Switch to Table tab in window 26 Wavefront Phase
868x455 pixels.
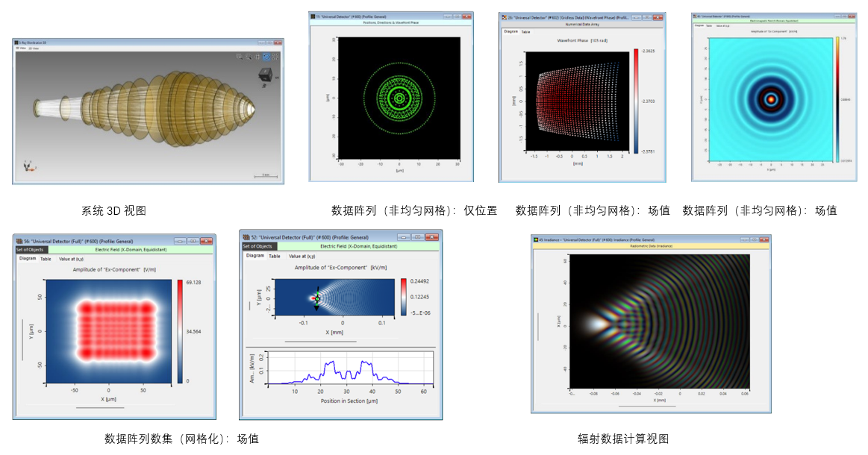click(526, 31)
